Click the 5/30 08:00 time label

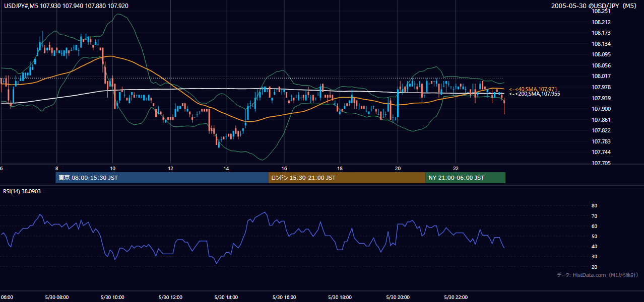(x=56, y=297)
